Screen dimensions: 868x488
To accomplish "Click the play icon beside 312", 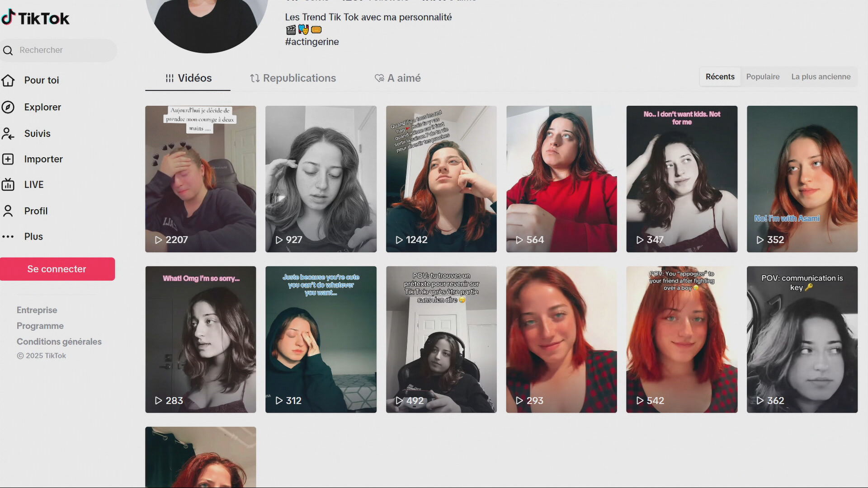I will [x=279, y=400].
